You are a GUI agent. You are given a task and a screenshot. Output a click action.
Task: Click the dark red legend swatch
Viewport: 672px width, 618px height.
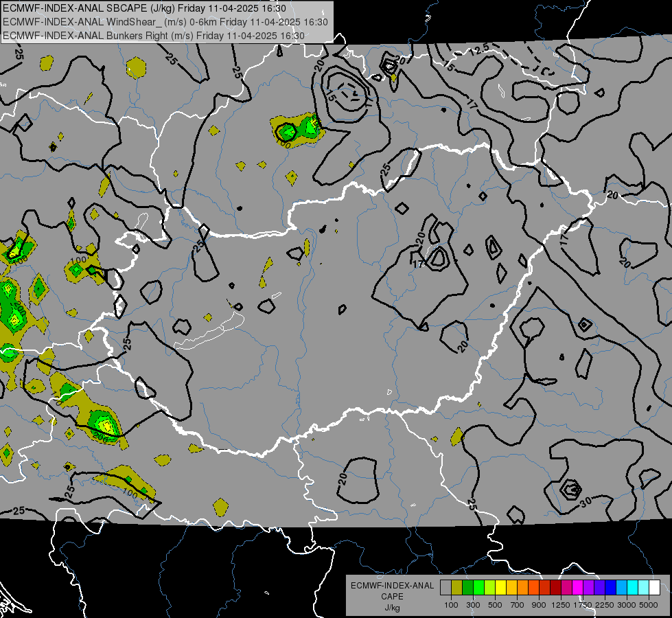point(555,587)
